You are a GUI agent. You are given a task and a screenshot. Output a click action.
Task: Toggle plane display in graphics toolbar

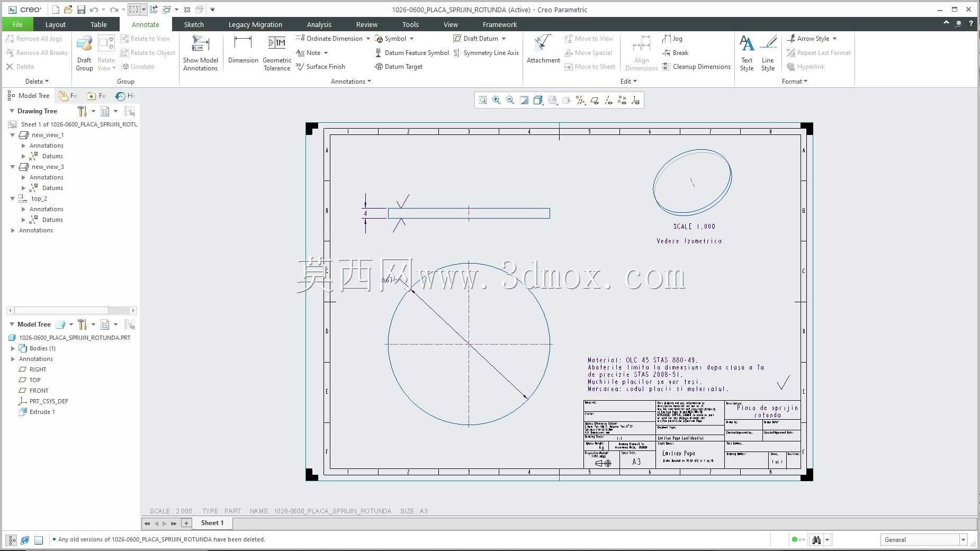(595, 101)
